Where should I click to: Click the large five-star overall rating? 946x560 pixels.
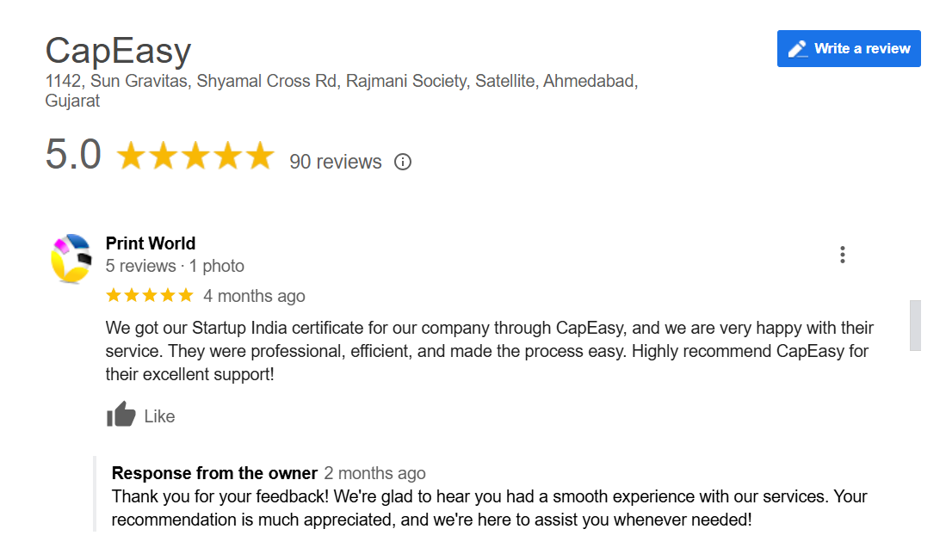(195, 156)
